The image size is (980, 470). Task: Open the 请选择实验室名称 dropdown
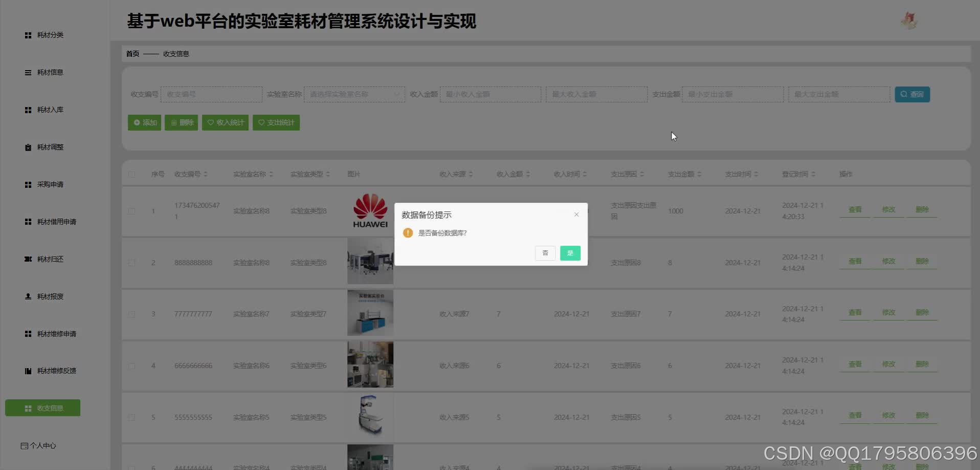pos(354,94)
